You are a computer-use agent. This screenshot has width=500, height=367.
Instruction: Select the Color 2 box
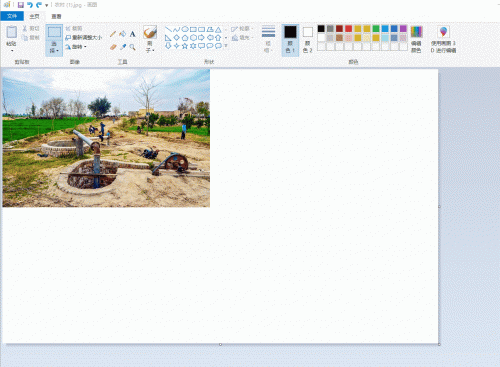308,40
